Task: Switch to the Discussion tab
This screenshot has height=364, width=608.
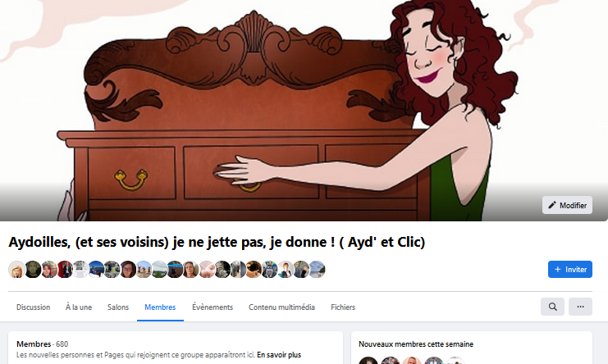Action: pos(34,307)
